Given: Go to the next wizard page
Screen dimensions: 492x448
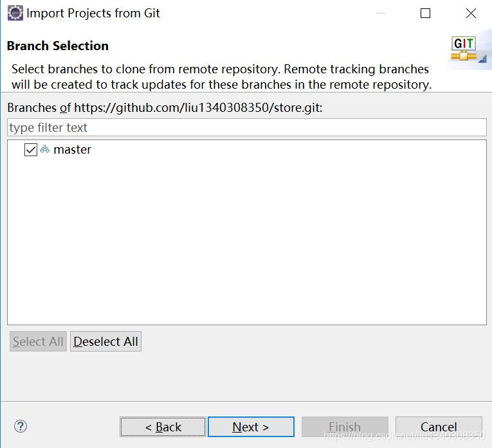Looking at the screenshot, I should 251,427.
